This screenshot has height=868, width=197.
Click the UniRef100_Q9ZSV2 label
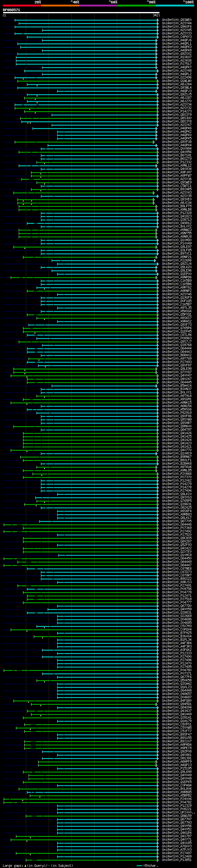[x=177, y=54]
